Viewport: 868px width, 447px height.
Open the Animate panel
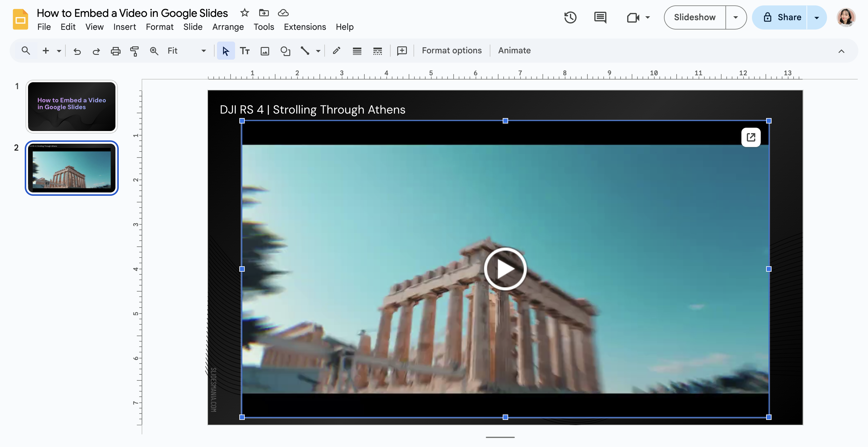click(514, 50)
